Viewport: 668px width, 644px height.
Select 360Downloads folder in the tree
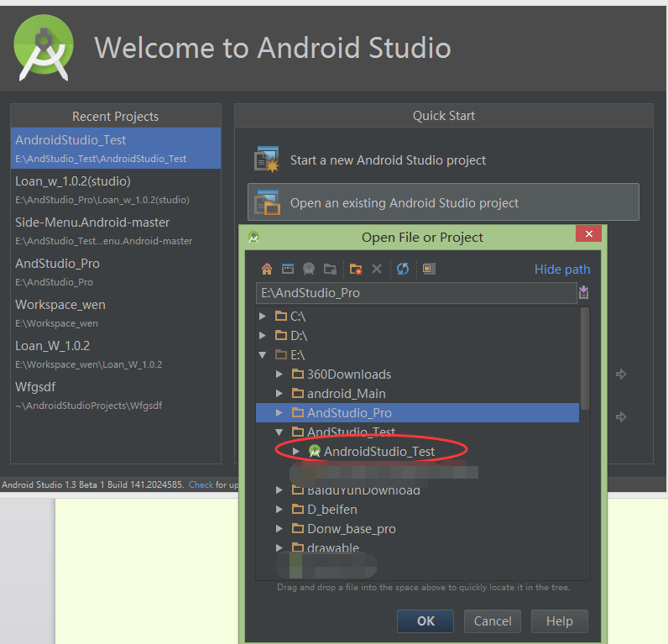tap(348, 374)
